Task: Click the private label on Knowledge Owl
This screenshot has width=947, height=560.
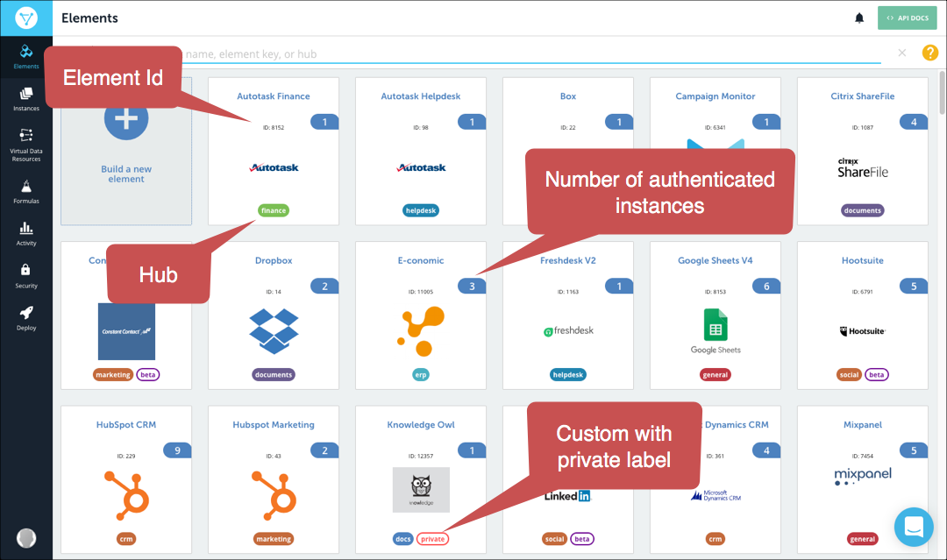Action: 432,539
